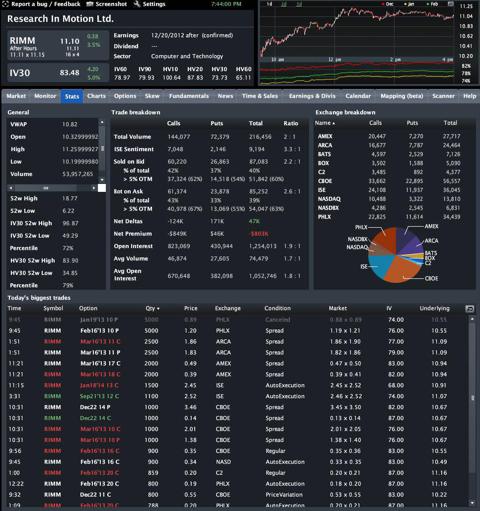
Task: Click the Open Interest row label
Action: coord(133,246)
